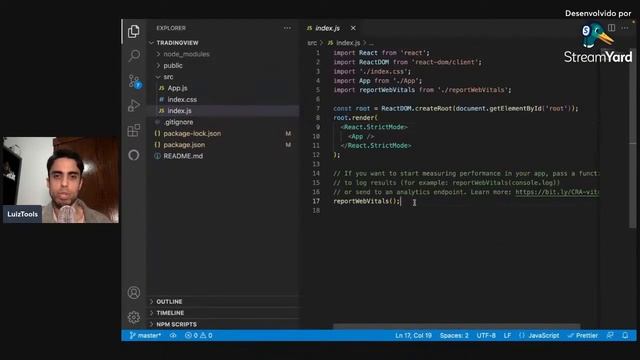Click UTF-8 encoding status item
Image resolution: width=640 pixels, height=360 pixels.
pyautogui.click(x=486, y=336)
